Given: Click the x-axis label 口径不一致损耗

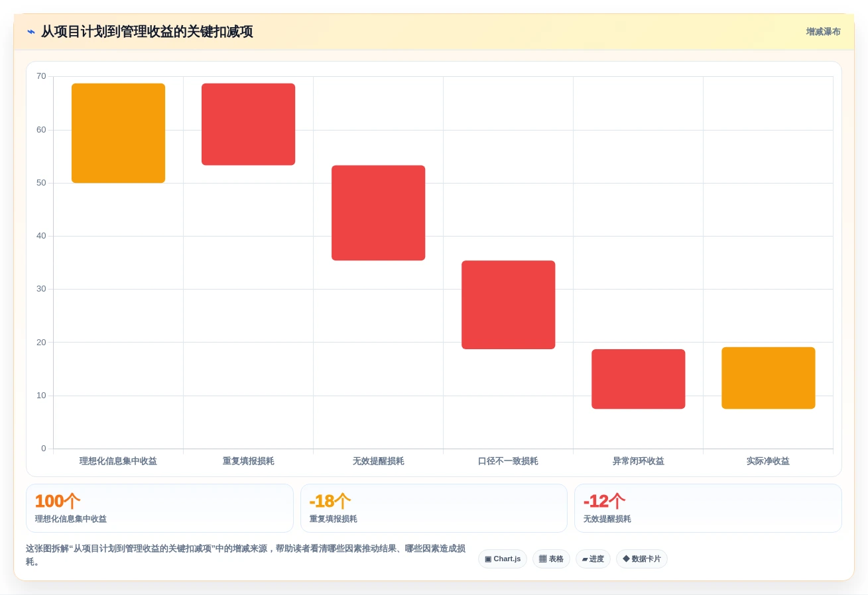Looking at the screenshot, I should coord(508,461).
